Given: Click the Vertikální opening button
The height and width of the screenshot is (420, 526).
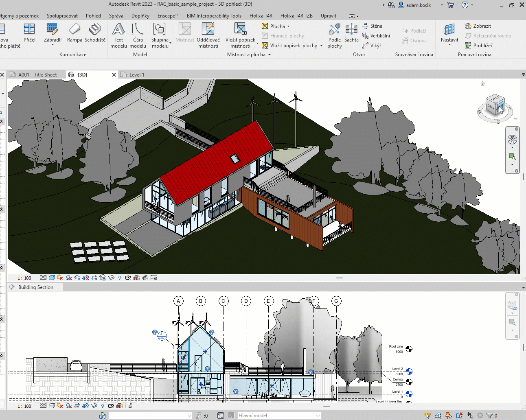Looking at the screenshot, I should (376, 36).
